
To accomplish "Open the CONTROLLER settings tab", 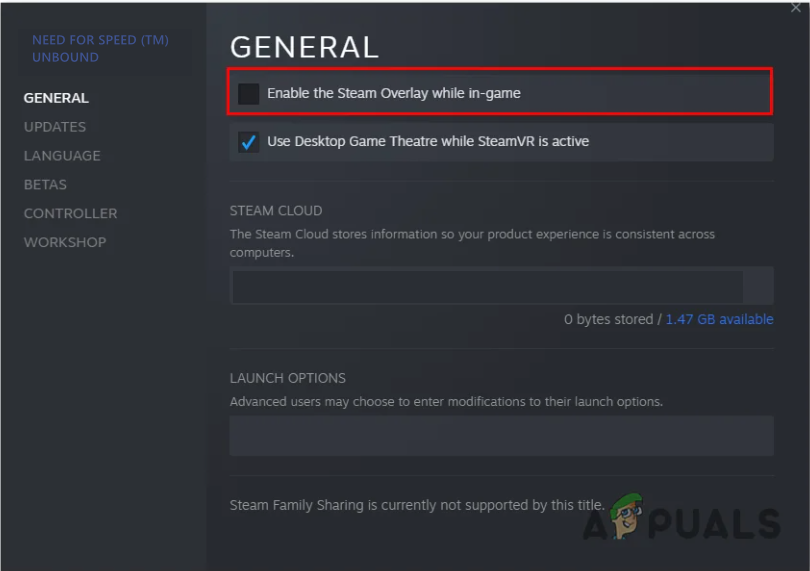I will 70,213.
